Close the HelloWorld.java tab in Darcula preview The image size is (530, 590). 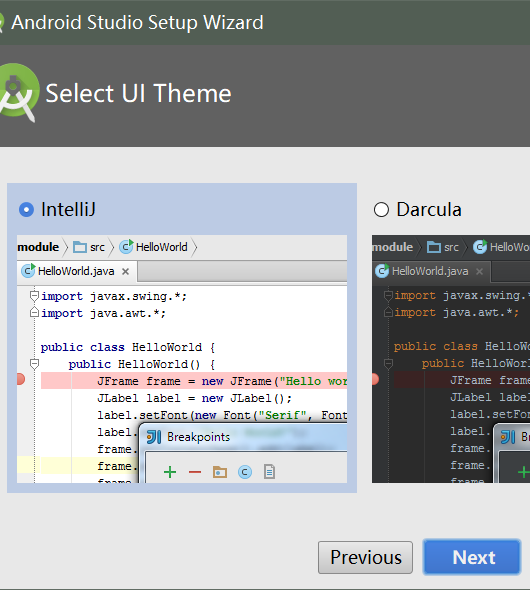pyautogui.click(x=479, y=271)
